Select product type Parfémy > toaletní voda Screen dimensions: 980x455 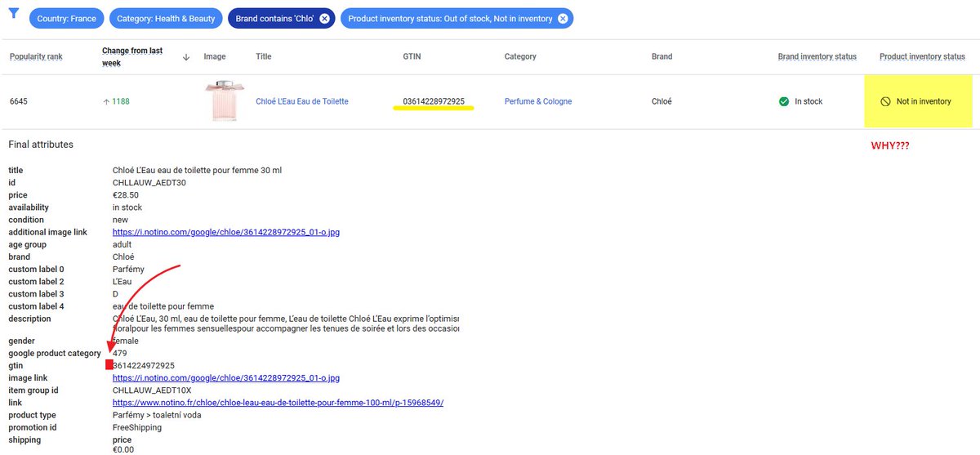click(157, 415)
